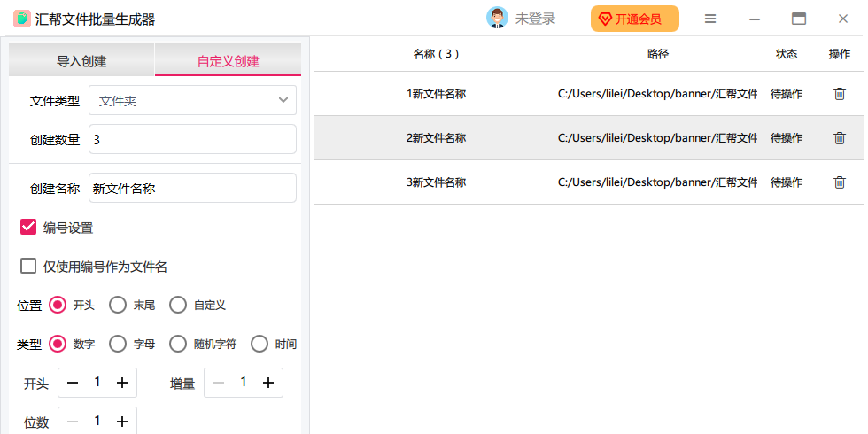868x434 pixels.
Task: Increase 位数 digit count with plus
Action: click(122, 422)
